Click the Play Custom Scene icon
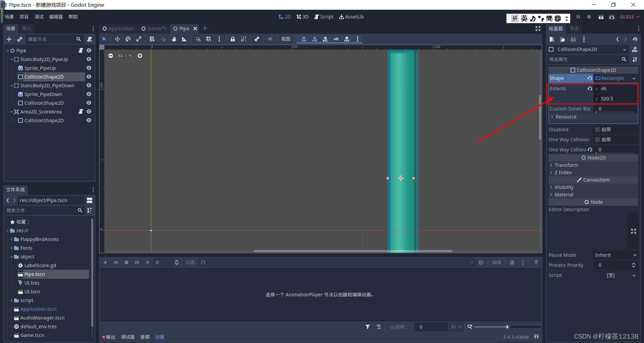Viewport: 644px width, 343px height. point(612,17)
